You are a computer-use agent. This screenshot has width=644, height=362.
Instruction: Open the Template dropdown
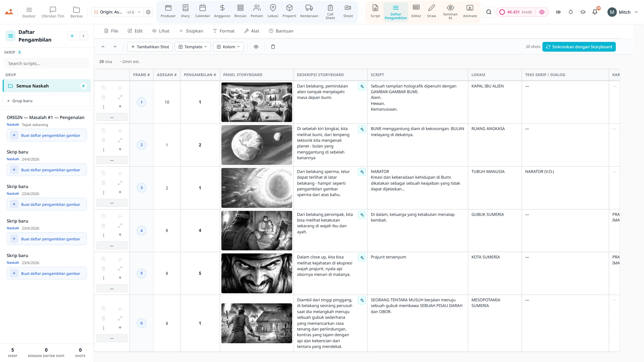[193, 47]
